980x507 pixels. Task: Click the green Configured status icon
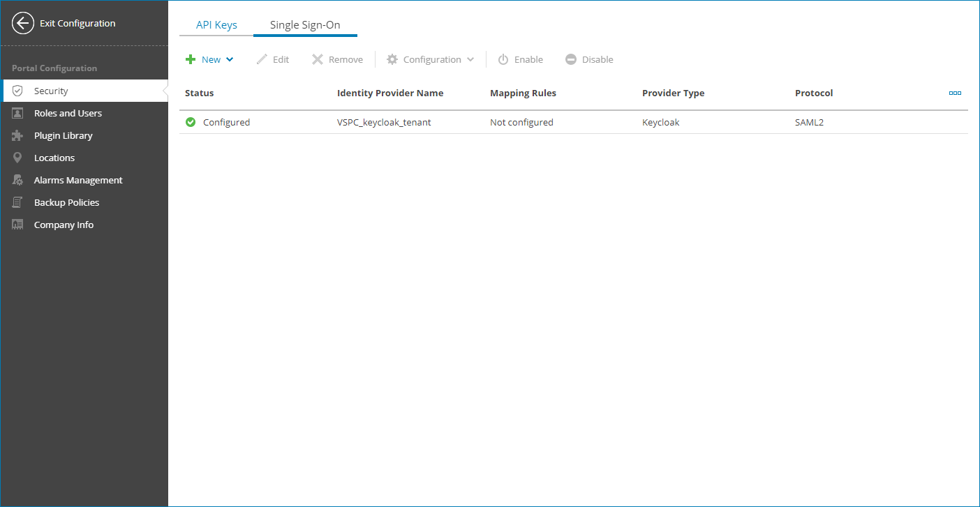pos(190,121)
